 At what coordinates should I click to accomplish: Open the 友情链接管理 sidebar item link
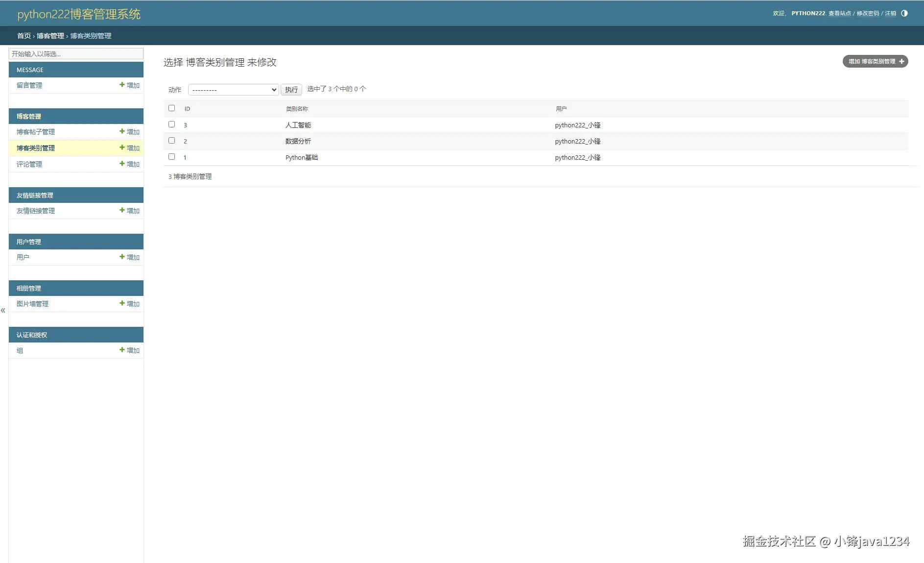(36, 211)
